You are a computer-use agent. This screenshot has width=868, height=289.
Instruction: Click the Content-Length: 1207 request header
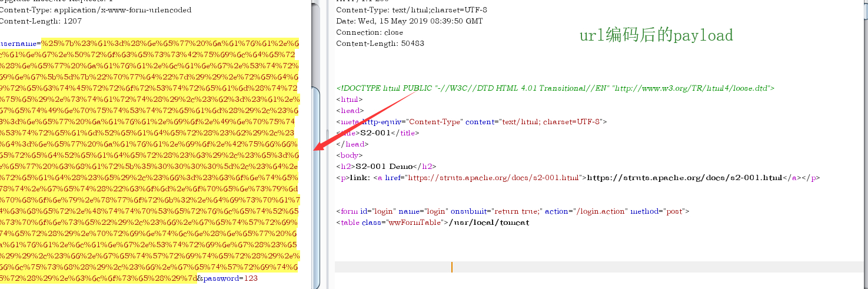pyautogui.click(x=40, y=21)
